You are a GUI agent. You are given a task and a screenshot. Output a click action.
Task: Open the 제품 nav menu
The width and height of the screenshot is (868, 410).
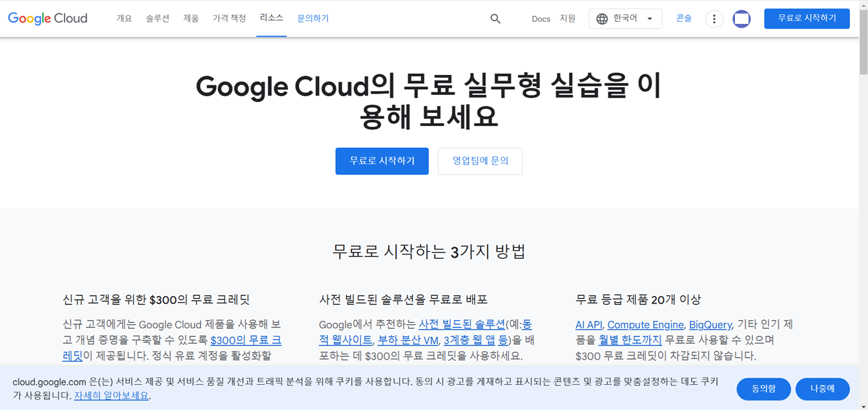coord(191,19)
